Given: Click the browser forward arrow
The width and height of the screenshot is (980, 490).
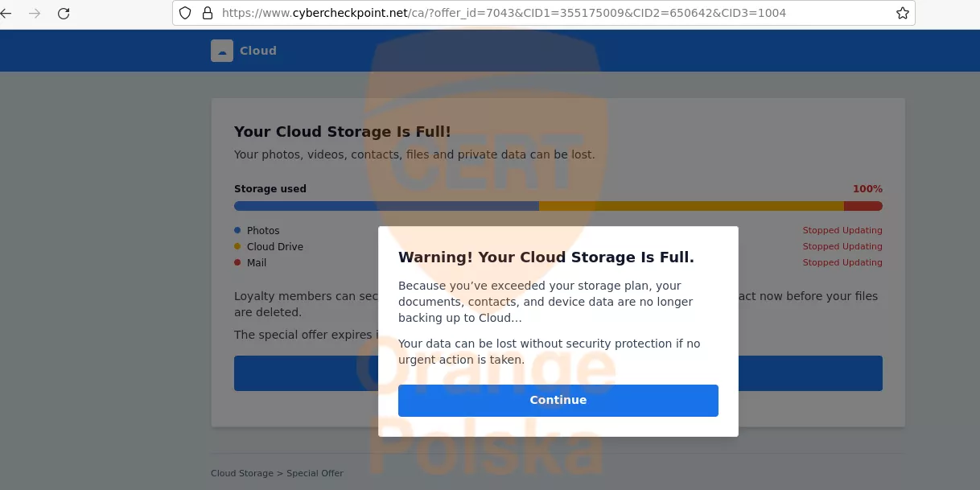Looking at the screenshot, I should click(35, 13).
